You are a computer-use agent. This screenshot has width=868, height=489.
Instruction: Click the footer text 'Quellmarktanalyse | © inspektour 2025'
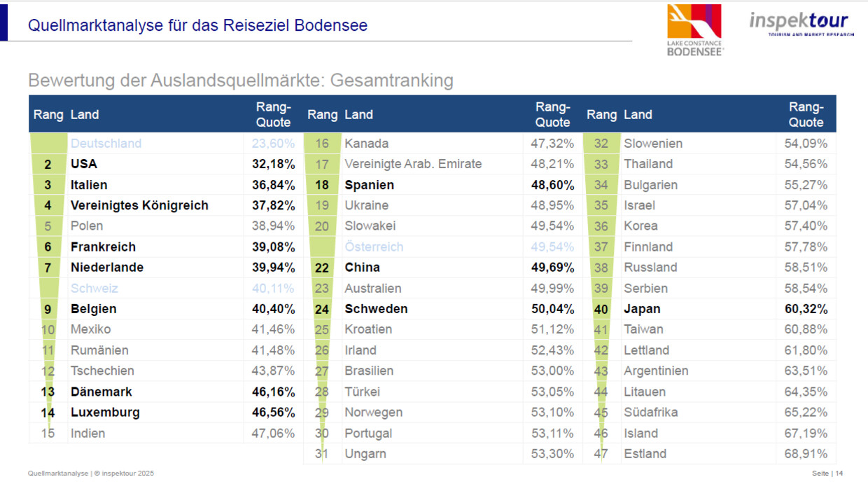pyautogui.click(x=91, y=474)
